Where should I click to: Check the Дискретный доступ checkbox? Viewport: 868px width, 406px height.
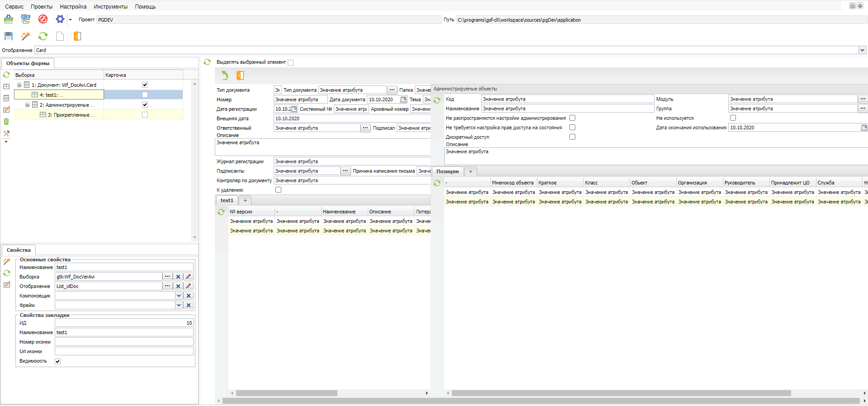coord(572,137)
